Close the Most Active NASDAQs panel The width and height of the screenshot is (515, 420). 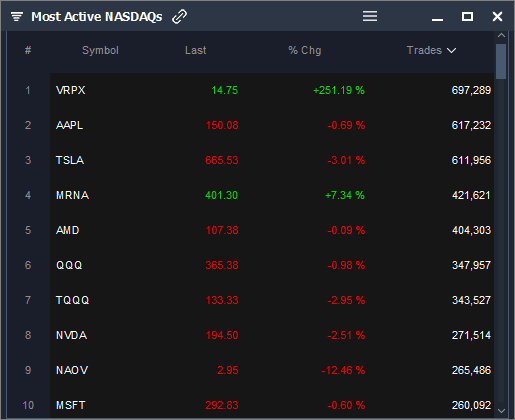click(x=497, y=16)
